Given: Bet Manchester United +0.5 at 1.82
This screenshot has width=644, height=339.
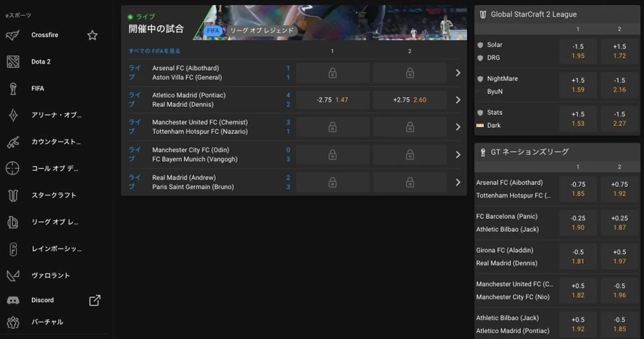Looking at the screenshot, I should coord(578,291).
